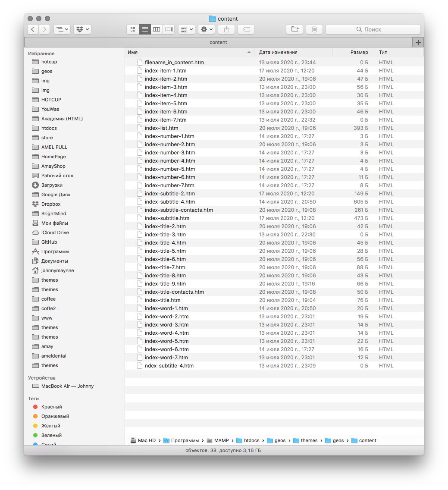The image size is (448, 490).
Task: Create a new folder with toolbar button
Action: 294,29
